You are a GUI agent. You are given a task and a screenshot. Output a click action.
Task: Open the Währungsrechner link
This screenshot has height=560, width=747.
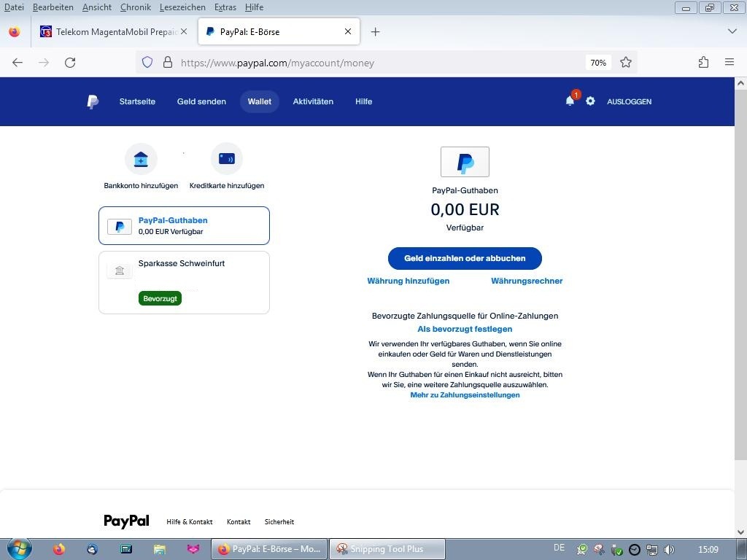527,281
